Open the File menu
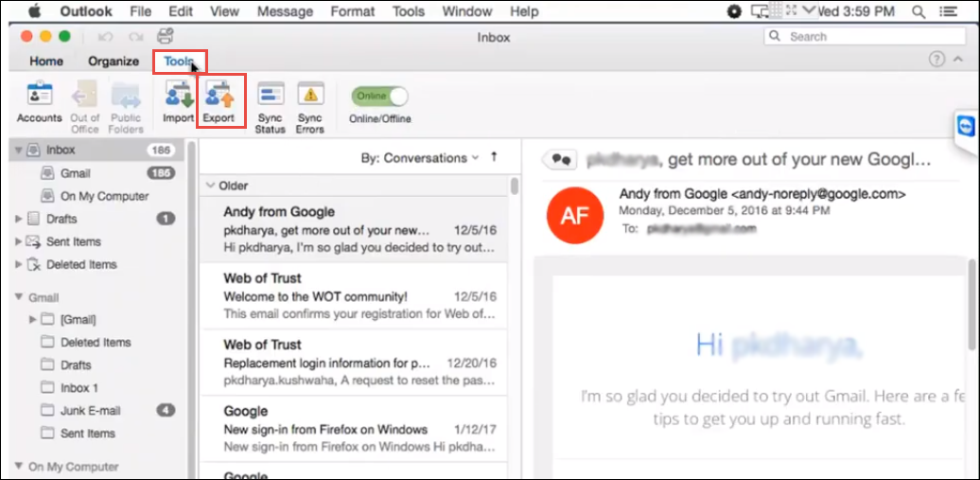This screenshot has height=480, width=980. coord(141,11)
